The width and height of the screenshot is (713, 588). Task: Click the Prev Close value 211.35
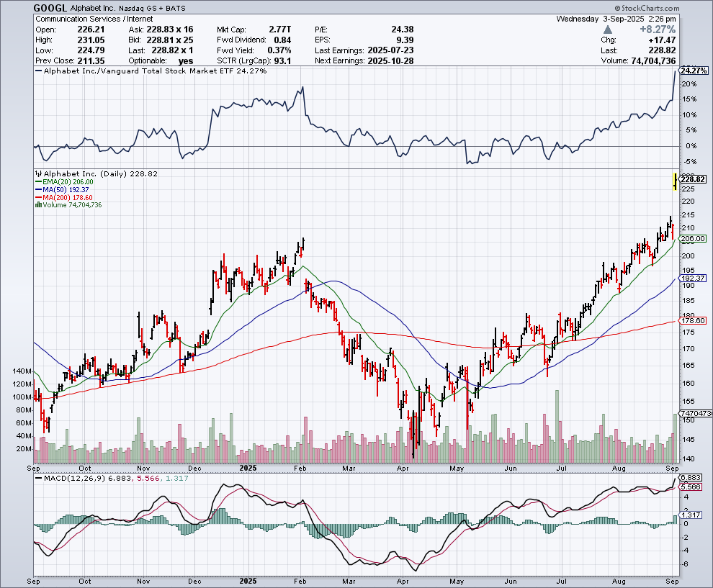point(91,61)
